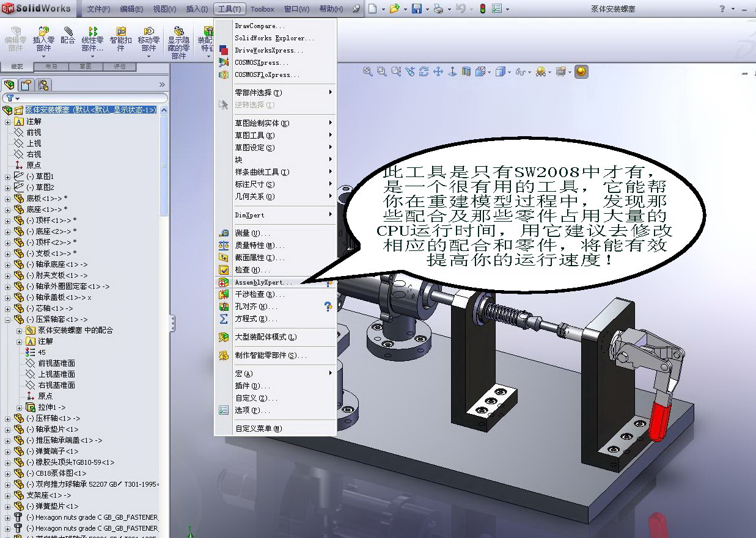Expand the 拉伸1 feature node
This screenshot has height=538, width=756.
pyautogui.click(x=20, y=407)
